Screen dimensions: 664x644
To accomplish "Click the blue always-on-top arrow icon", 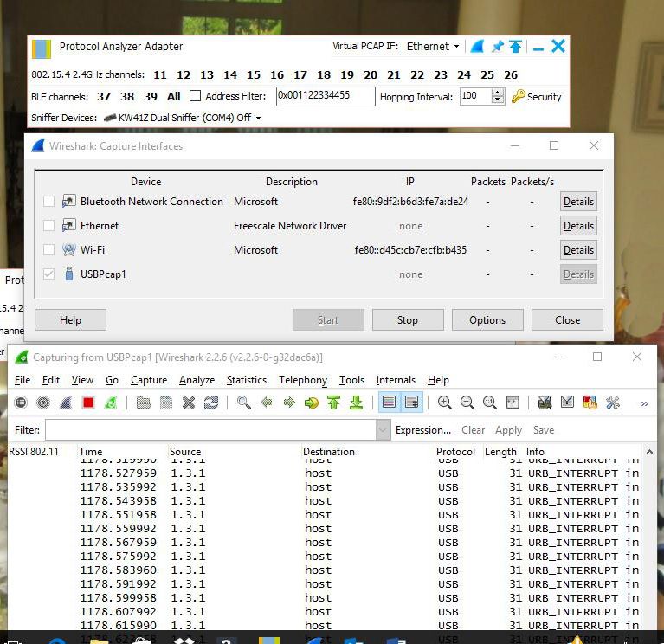I will tap(515, 46).
